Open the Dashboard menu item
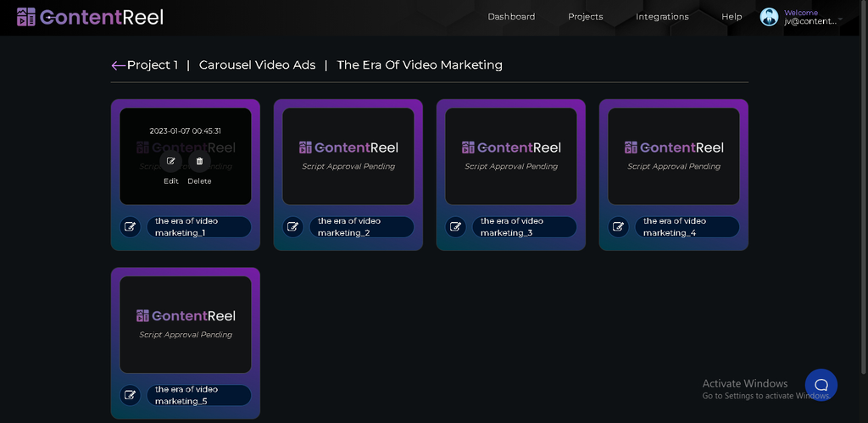Viewport: 868px width, 423px height. click(511, 17)
